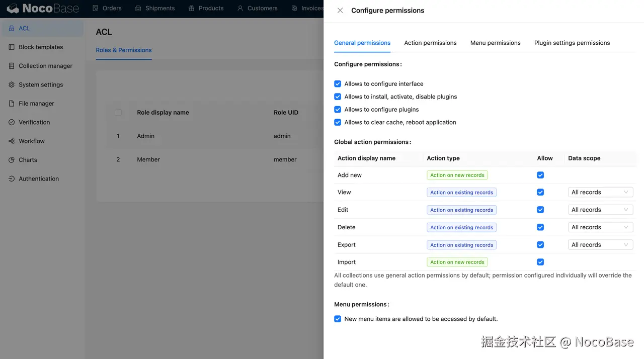The width and height of the screenshot is (644, 359).
Task: Open the Products menu in top navigation
Action: [x=206, y=8]
